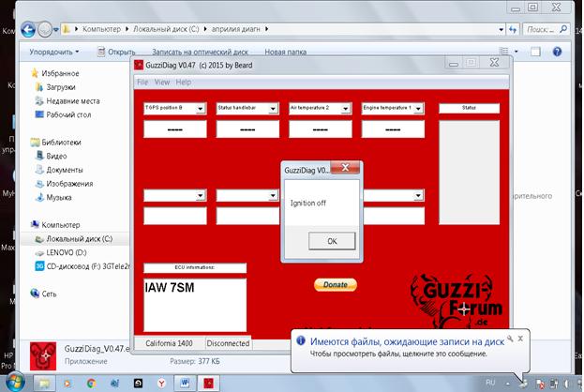Click Новая папка in the toolbar
The width and height of the screenshot is (584, 392).
click(x=286, y=53)
